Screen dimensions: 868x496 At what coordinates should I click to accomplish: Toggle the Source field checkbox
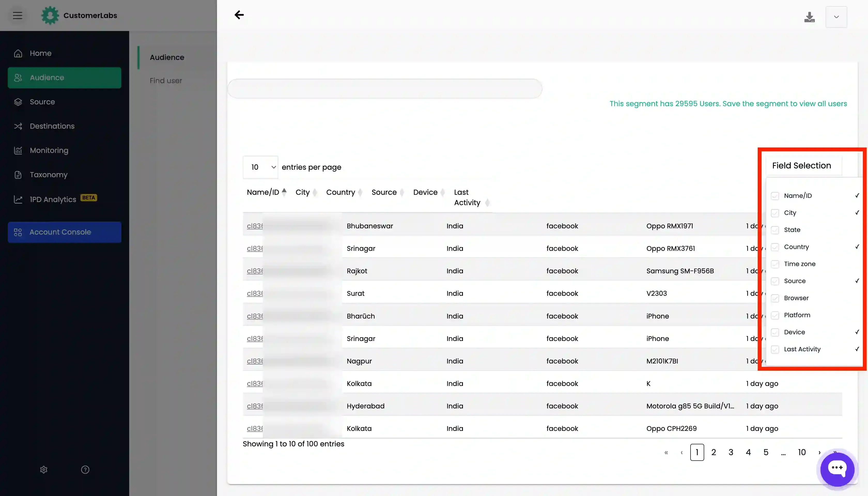[775, 281]
